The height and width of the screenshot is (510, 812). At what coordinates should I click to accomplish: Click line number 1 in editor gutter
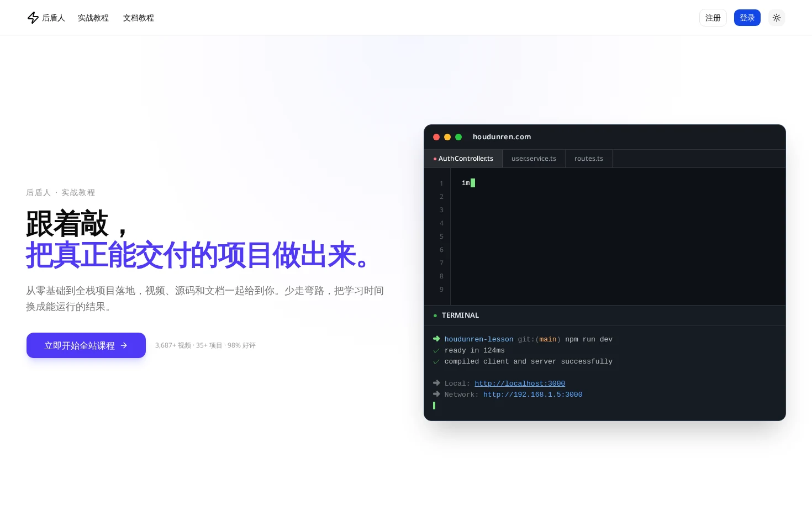pyautogui.click(x=441, y=183)
